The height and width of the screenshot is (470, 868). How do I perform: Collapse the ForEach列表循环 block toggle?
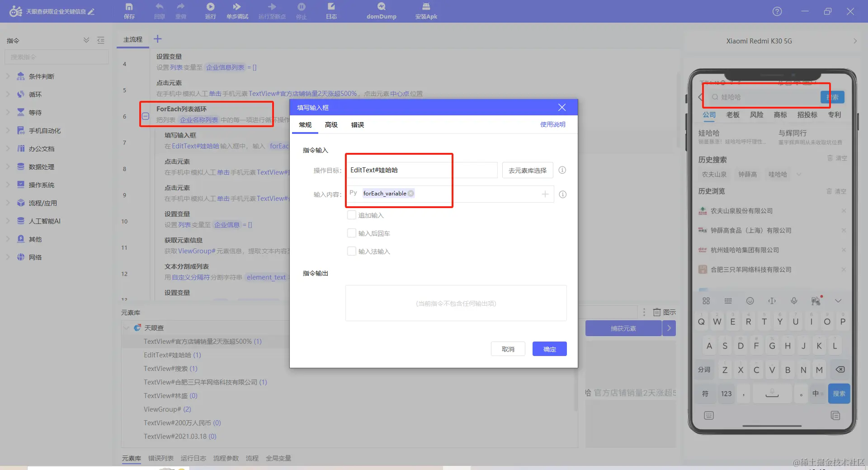pos(146,116)
